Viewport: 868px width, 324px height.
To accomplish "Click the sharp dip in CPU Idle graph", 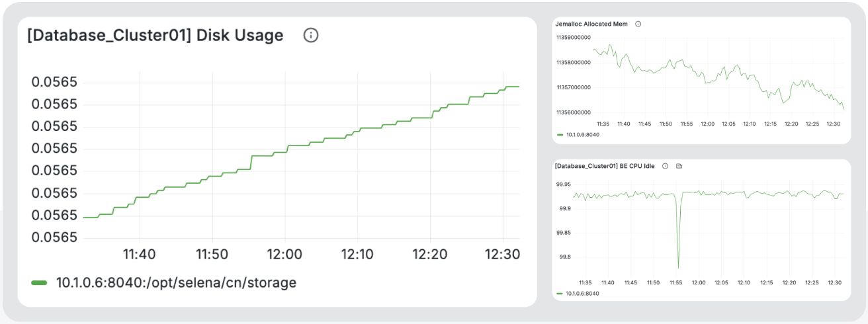I will [678, 264].
